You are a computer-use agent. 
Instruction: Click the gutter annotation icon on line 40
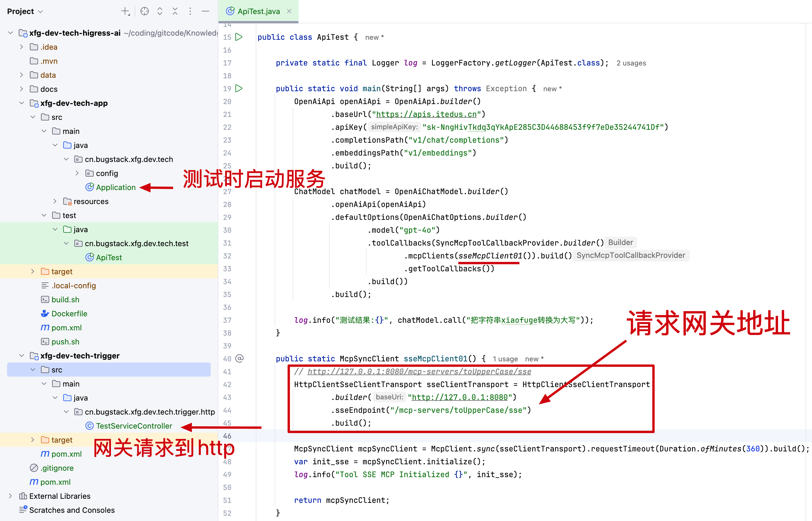pyautogui.click(x=239, y=359)
